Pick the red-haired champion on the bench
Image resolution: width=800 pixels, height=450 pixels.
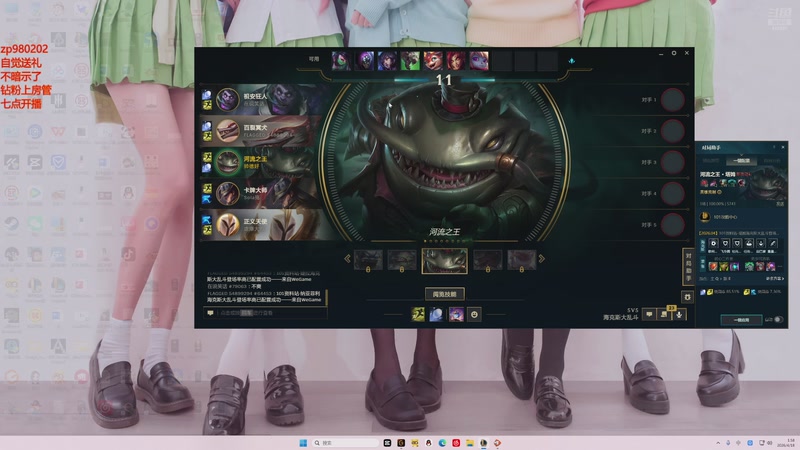pos(456,61)
